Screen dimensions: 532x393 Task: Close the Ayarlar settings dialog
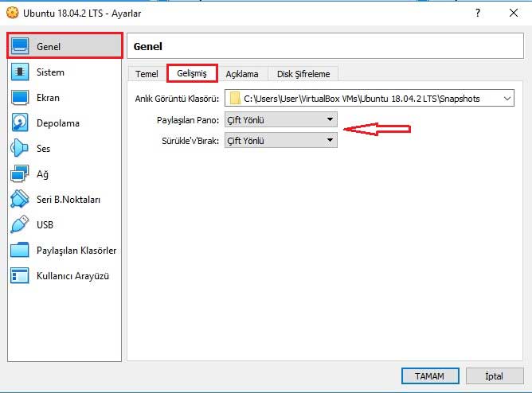point(514,13)
